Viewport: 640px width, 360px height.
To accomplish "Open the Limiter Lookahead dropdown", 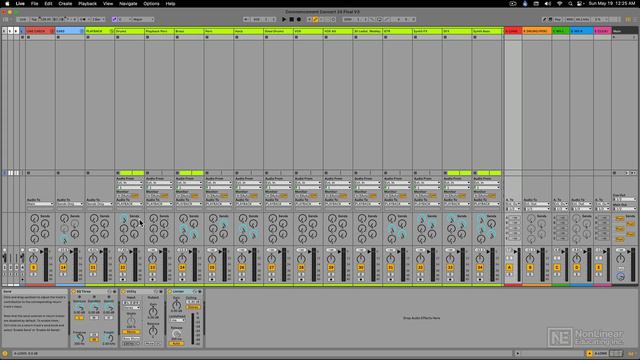I will coord(177,320).
